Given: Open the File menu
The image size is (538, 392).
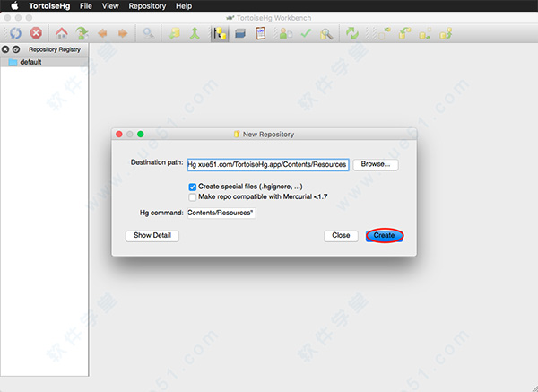Looking at the screenshot, I should [86, 6].
